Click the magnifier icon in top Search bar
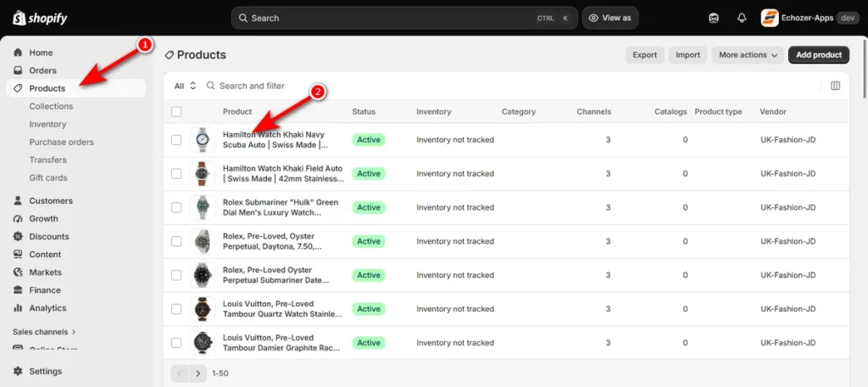This screenshot has width=868, height=387. pyautogui.click(x=243, y=19)
